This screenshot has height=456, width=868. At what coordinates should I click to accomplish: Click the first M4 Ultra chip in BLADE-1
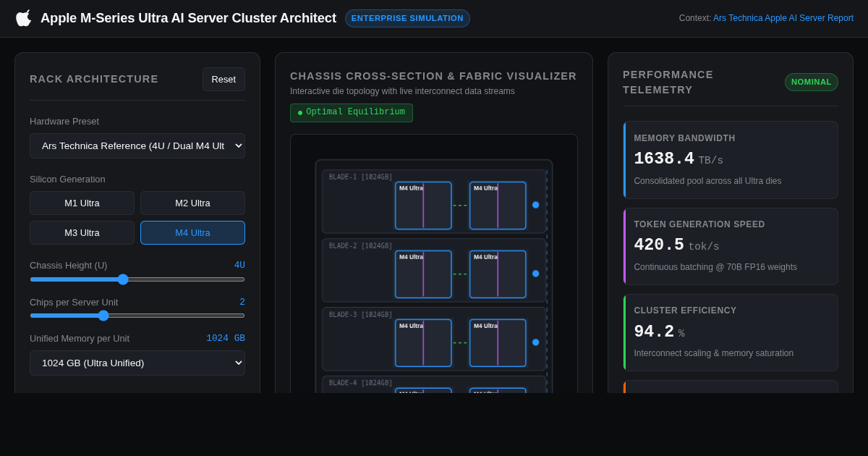click(423, 206)
